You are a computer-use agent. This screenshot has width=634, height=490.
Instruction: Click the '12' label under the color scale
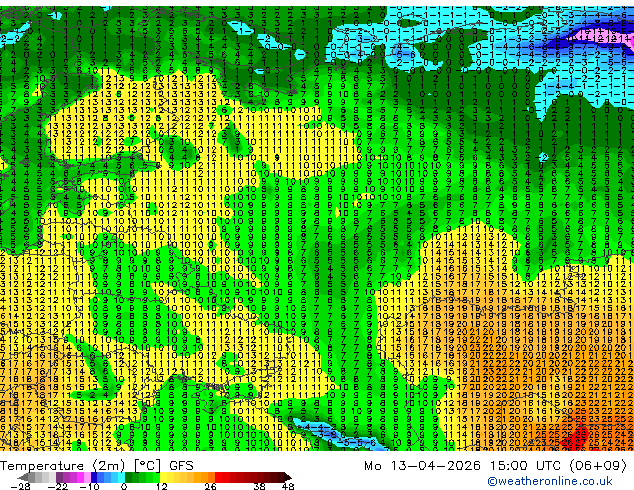pos(162,486)
